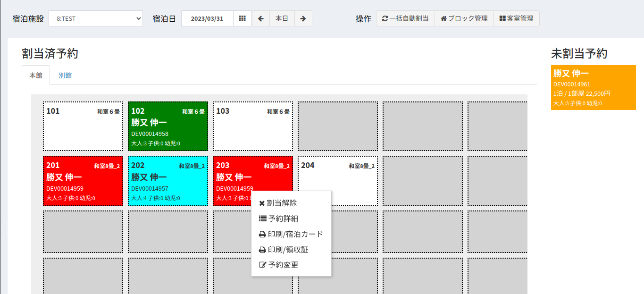Screen dimensions: 644x294
Task: Choose 割当解除 in the context menu
Action: click(x=291, y=203)
